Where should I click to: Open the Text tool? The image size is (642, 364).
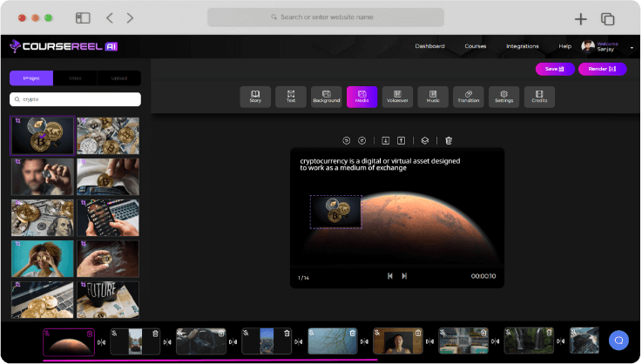(291, 97)
